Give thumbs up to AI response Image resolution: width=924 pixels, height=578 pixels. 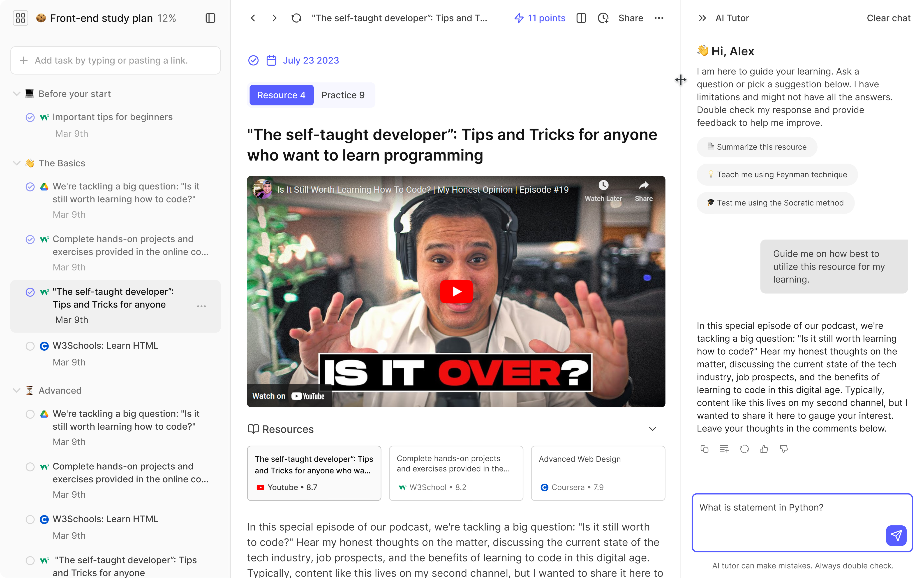point(764,449)
